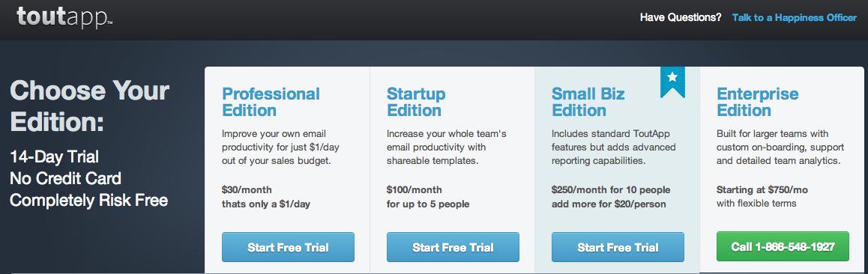This screenshot has width=868, height=274.
Task: Select the Enterprise Edition heading
Action: [757, 103]
